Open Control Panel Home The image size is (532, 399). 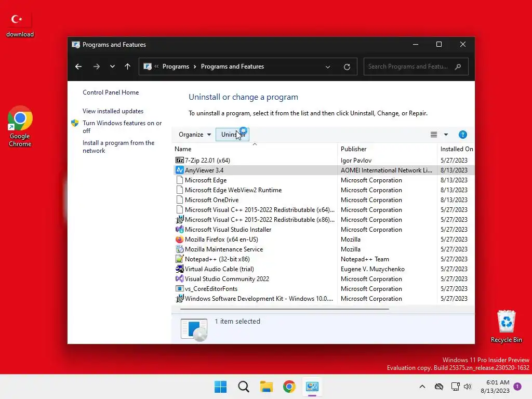click(x=111, y=92)
